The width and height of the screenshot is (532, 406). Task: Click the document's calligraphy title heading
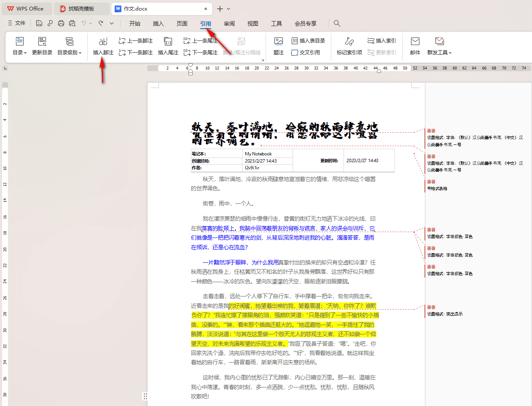pyautogui.click(x=285, y=134)
